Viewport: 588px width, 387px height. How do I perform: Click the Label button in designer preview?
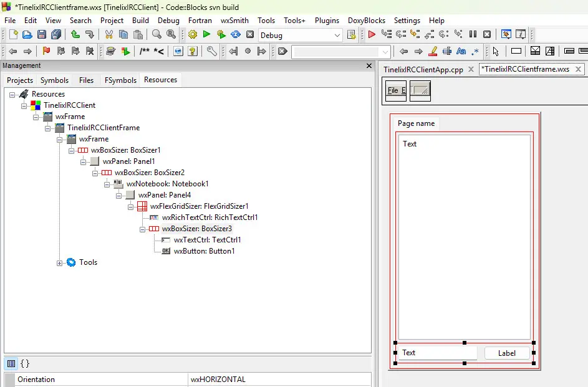click(x=506, y=353)
